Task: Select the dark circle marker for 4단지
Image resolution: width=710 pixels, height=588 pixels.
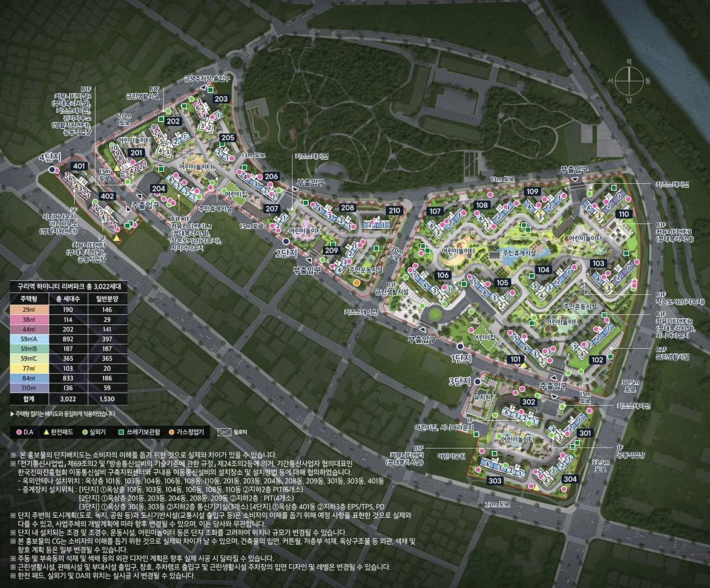Action: (52, 169)
